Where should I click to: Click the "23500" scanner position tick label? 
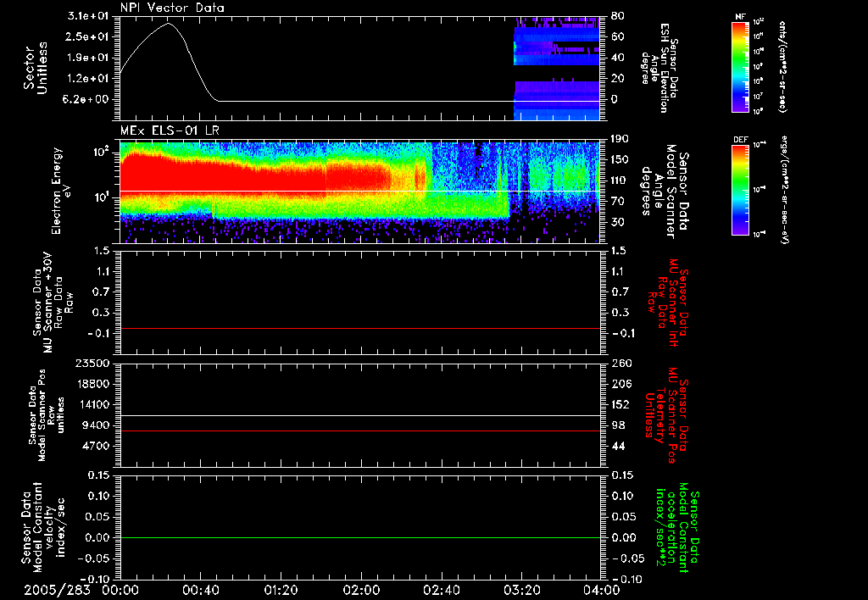point(92,363)
